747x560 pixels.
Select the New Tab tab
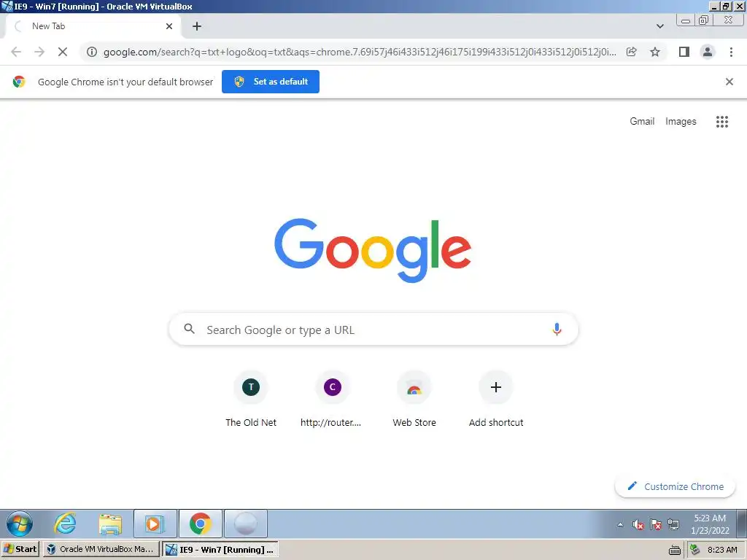tap(93, 26)
